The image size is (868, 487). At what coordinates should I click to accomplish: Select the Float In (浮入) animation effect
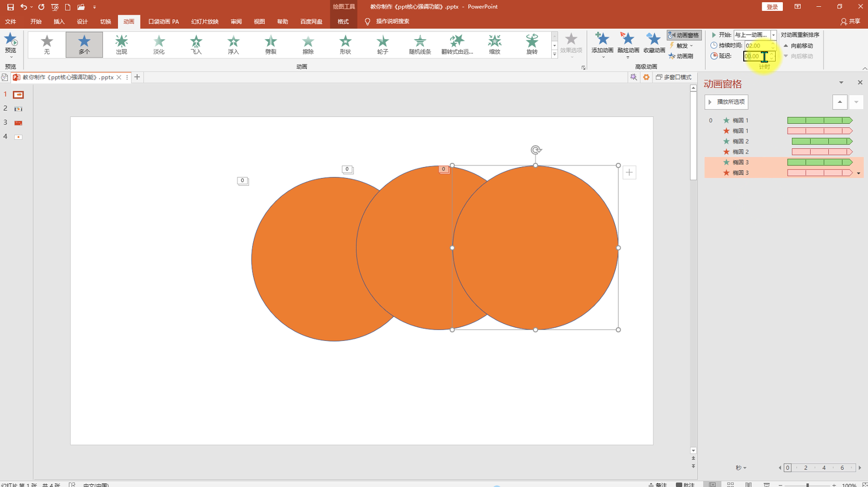[233, 45]
